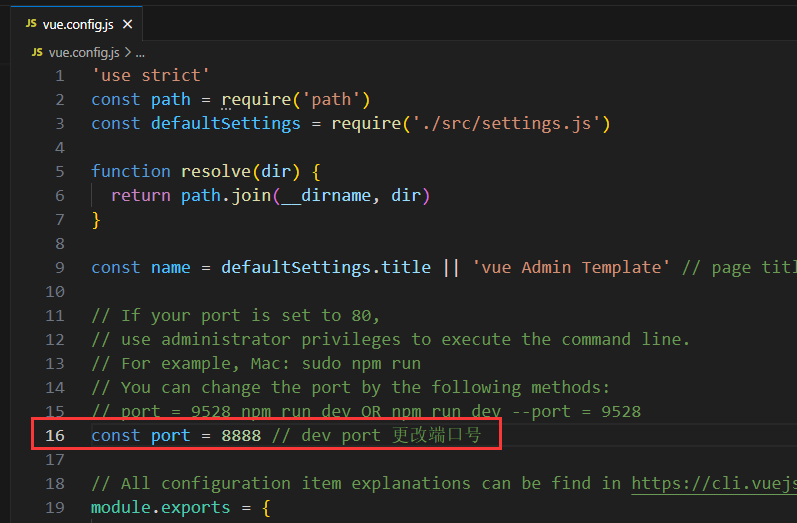
Task: Click 'vue Admin Template' string
Action: tap(571, 267)
